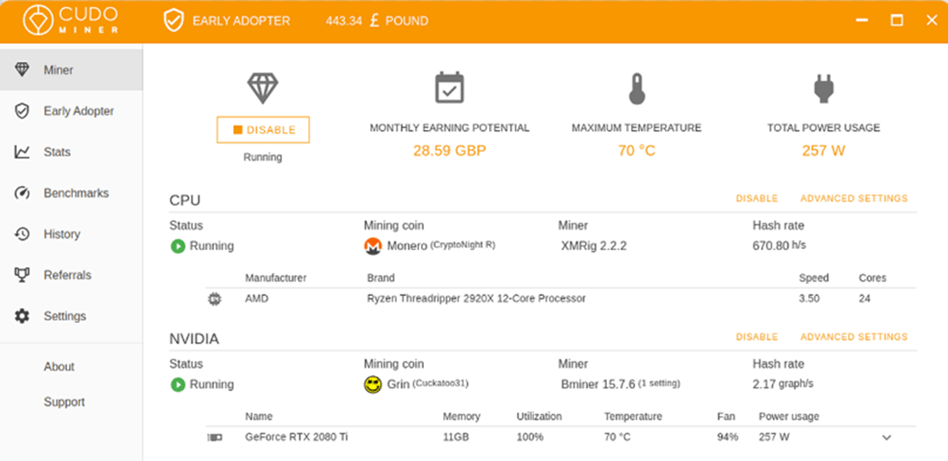The image size is (948, 461).
Task: Click the green NVIDIA Running status icon
Action: tap(178, 385)
